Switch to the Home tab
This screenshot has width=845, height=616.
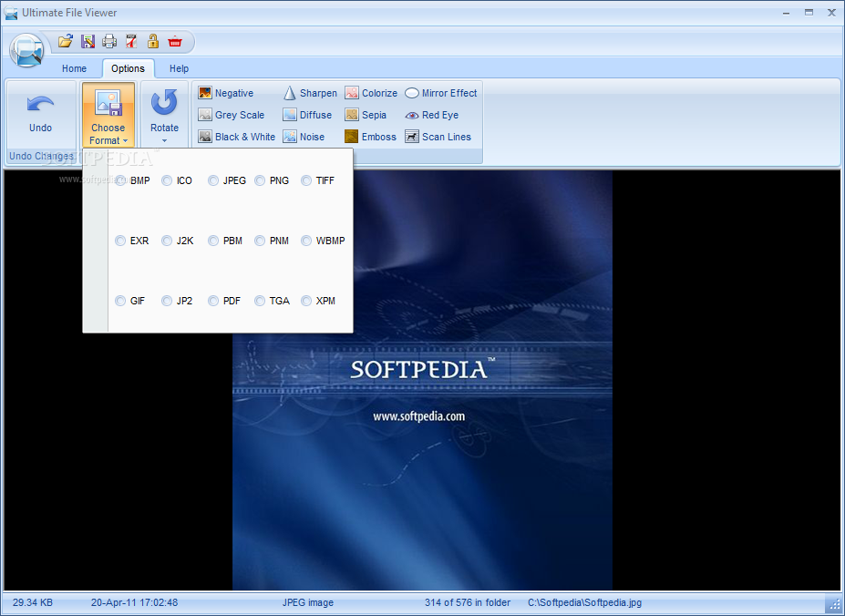pos(75,68)
